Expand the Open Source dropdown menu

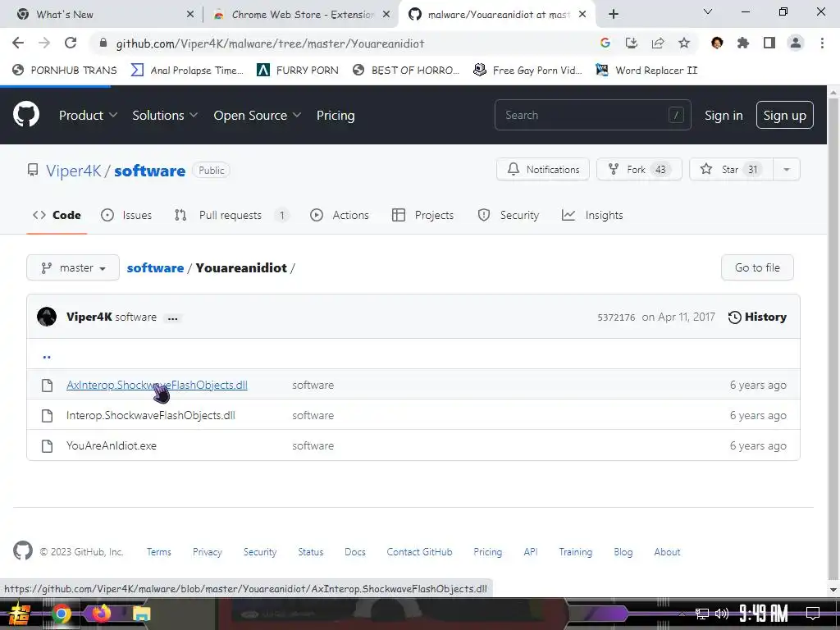click(x=257, y=115)
